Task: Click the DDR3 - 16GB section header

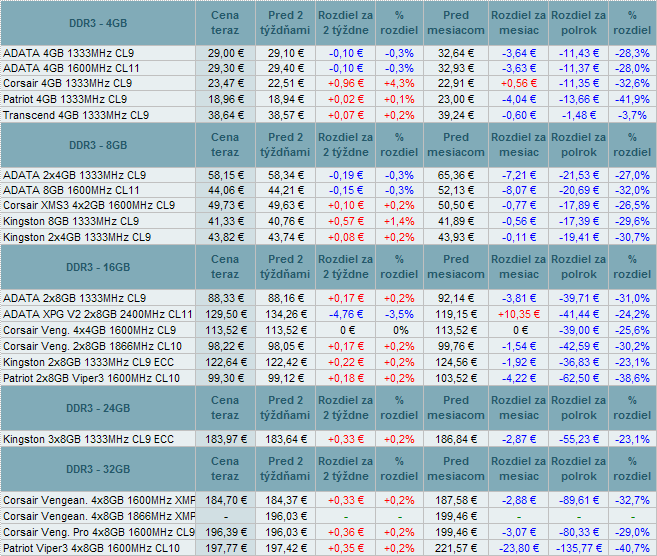Action: (98, 267)
